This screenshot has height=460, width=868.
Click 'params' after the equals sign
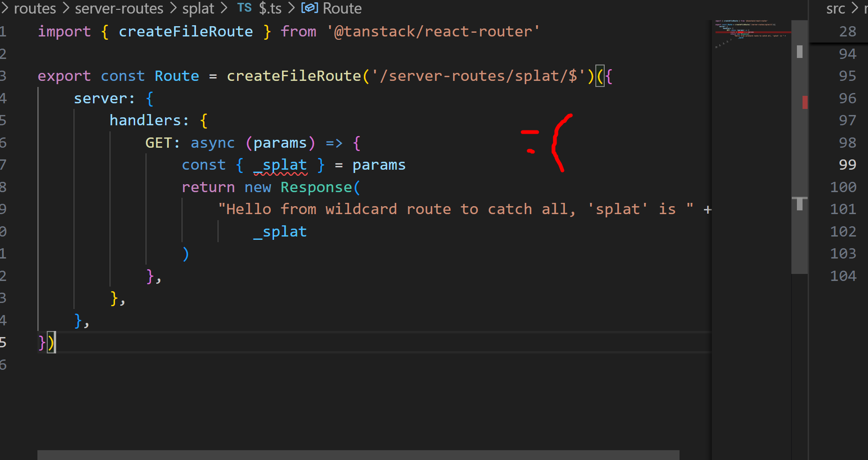(x=379, y=165)
